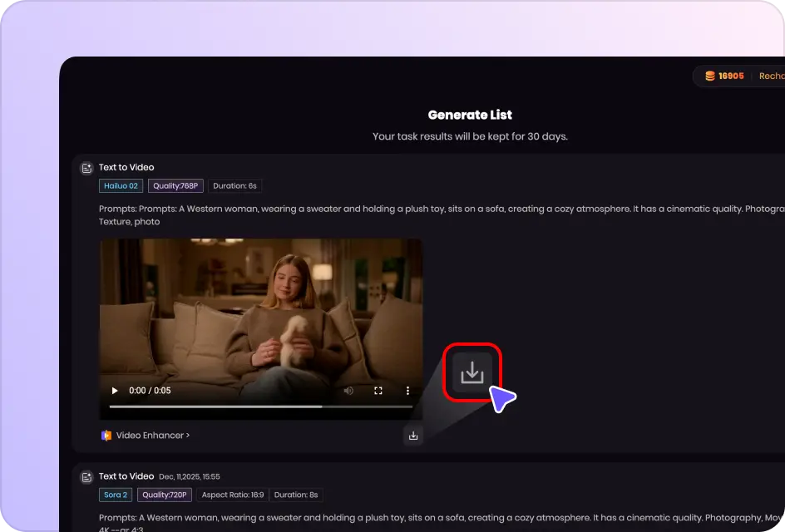Click the first Text to Video task icon
Screen dimensions: 785x532
tap(86, 168)
